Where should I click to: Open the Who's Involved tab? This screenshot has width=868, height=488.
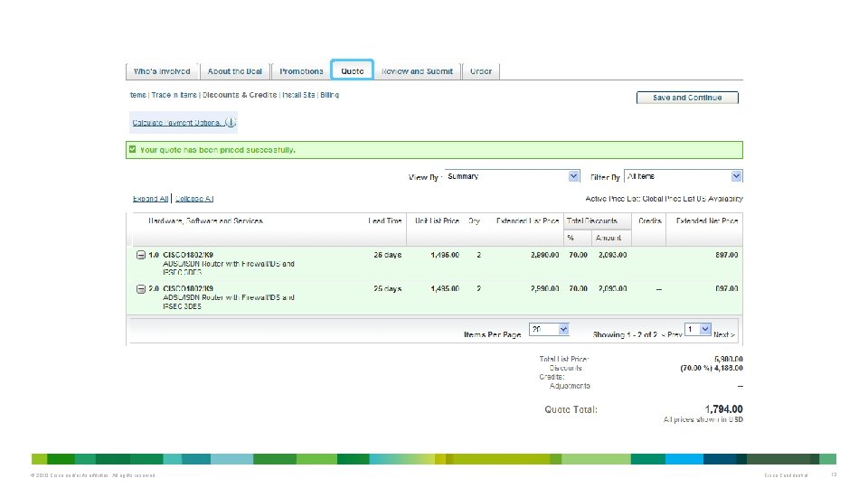162,71
